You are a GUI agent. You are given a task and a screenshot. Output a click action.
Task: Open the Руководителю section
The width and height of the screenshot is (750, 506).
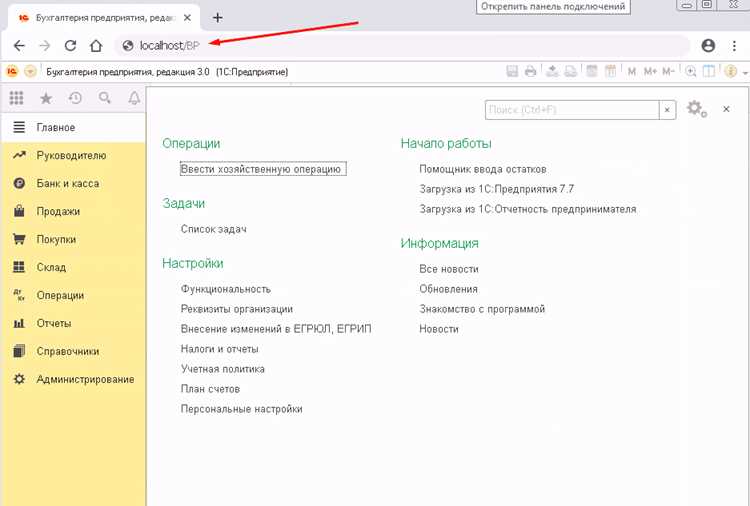pyautogui.click(x=73, y=155)
